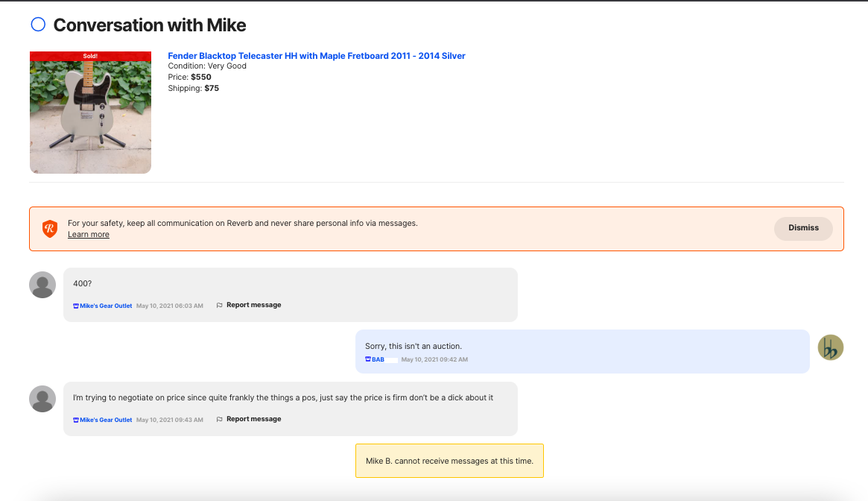Click the flag icon under the "400?" message
Image resolution: width=868 pixels, height=501 pixels.
(x=219, y=305)
